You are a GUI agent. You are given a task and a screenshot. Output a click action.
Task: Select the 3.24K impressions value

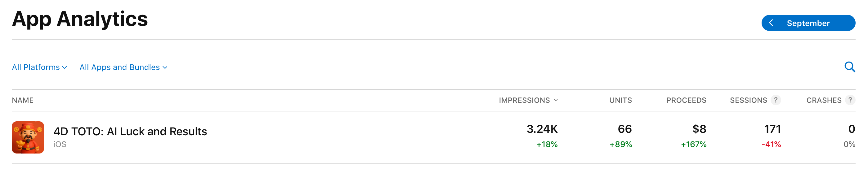pos(542,129)
